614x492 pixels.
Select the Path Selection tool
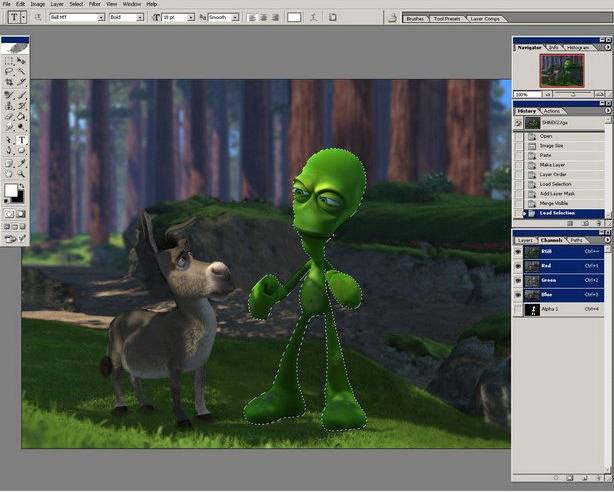[x=9, y=140]
